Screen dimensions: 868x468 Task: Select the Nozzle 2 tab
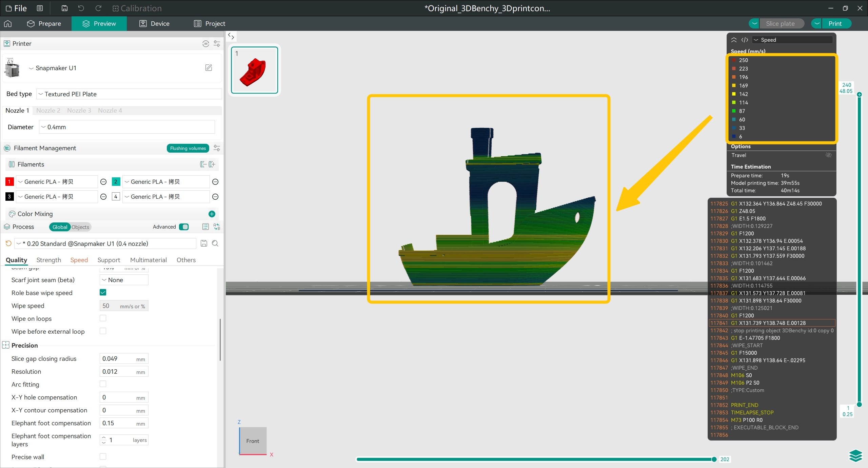[x=48, y=110]
